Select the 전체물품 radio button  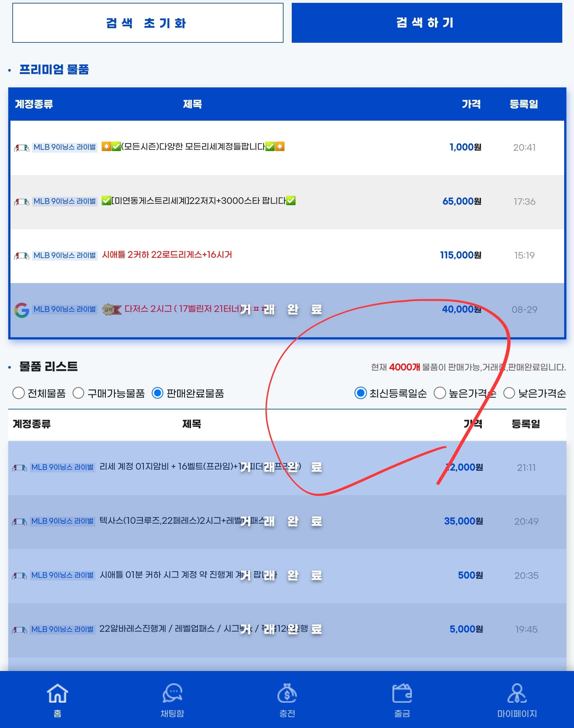point(18,393)
